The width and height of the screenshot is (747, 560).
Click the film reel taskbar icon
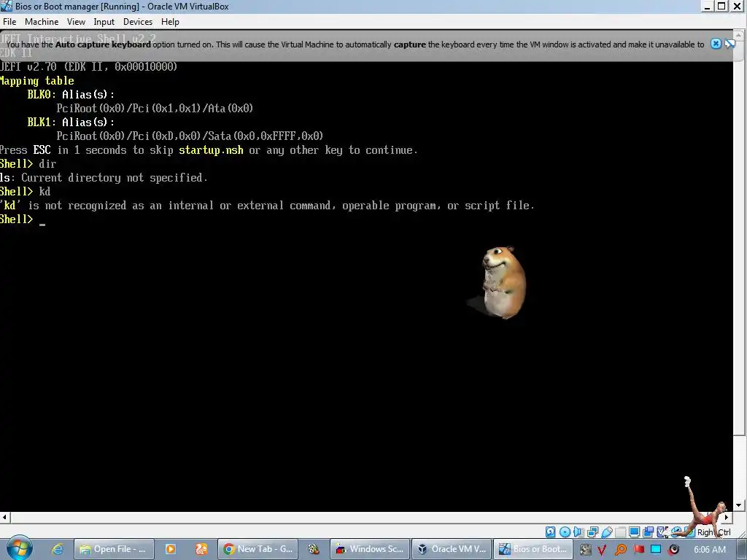pyautogui.click(x=314, y=549)
